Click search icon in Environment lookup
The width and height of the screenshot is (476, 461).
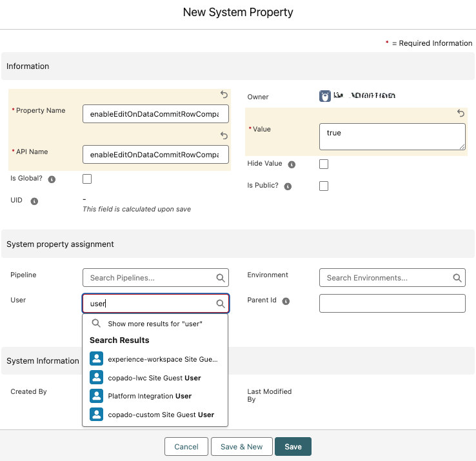[x=457, y=278]
